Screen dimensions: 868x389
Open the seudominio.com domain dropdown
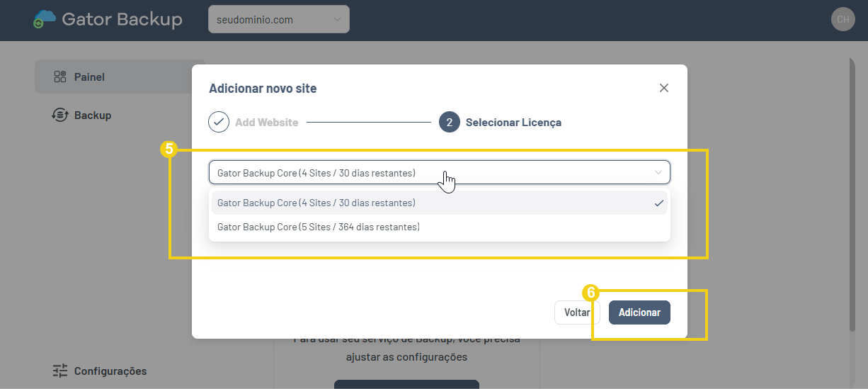click(279, 19)
